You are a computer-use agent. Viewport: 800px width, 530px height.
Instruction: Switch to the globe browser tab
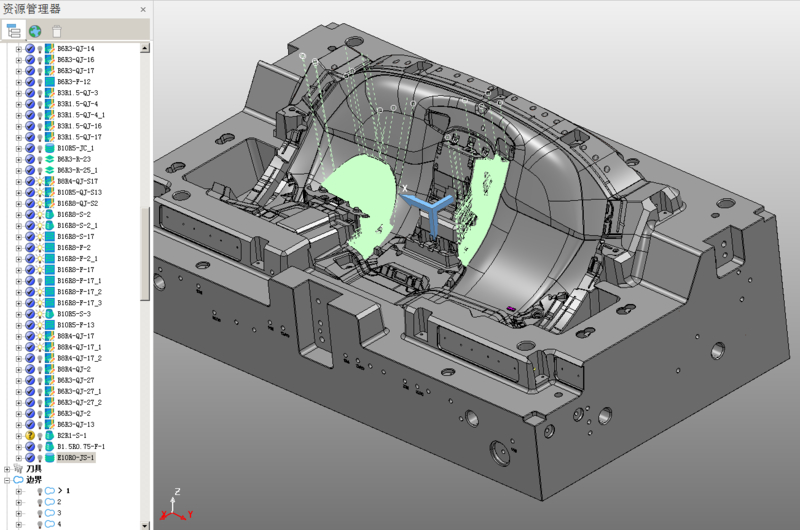(x=35, y=32)
